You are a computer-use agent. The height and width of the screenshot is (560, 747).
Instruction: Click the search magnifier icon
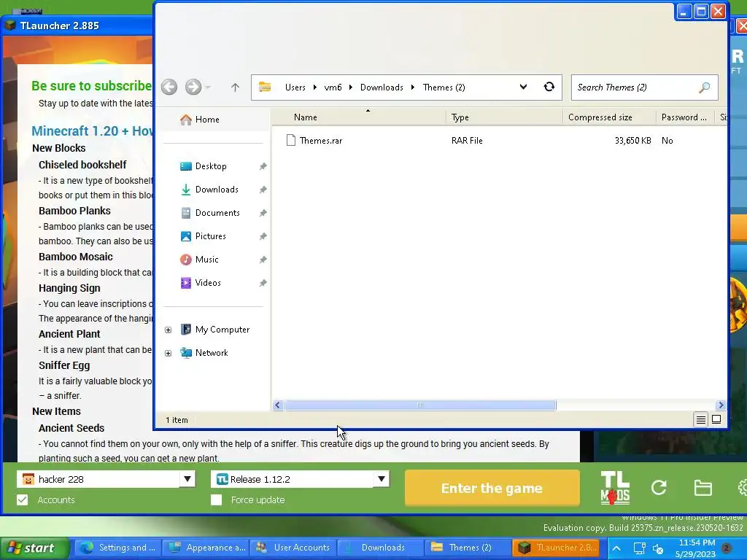coord(704,87)
